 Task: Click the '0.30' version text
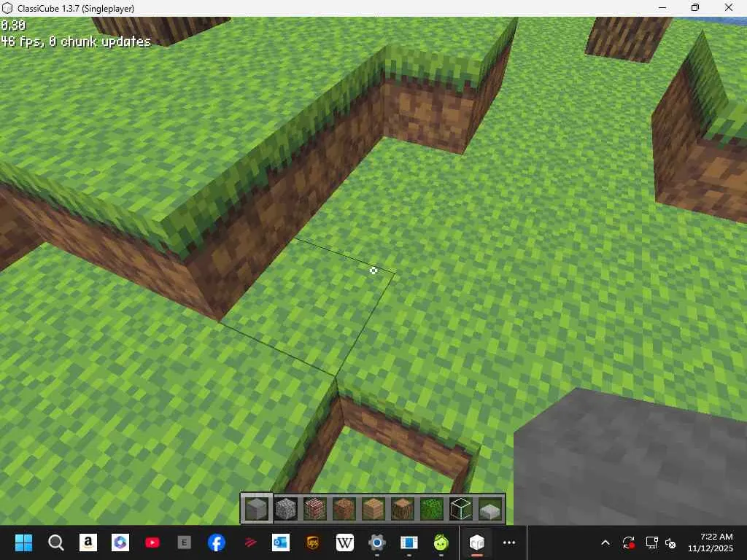coord(13,25)
